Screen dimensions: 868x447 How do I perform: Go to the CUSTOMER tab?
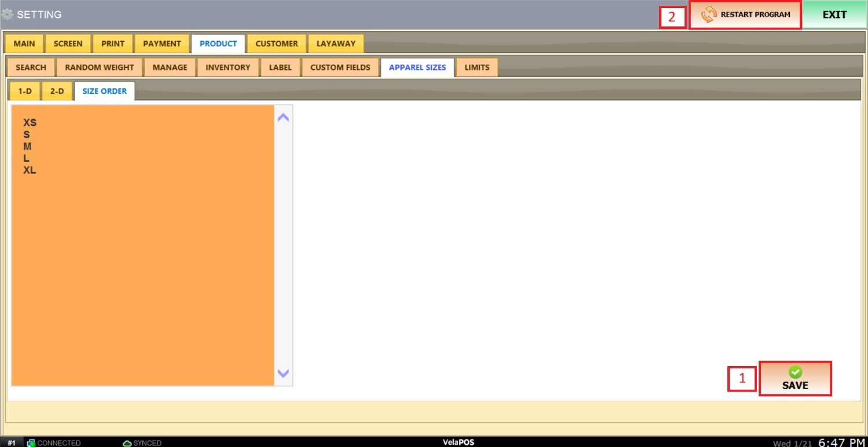[277, 44]
